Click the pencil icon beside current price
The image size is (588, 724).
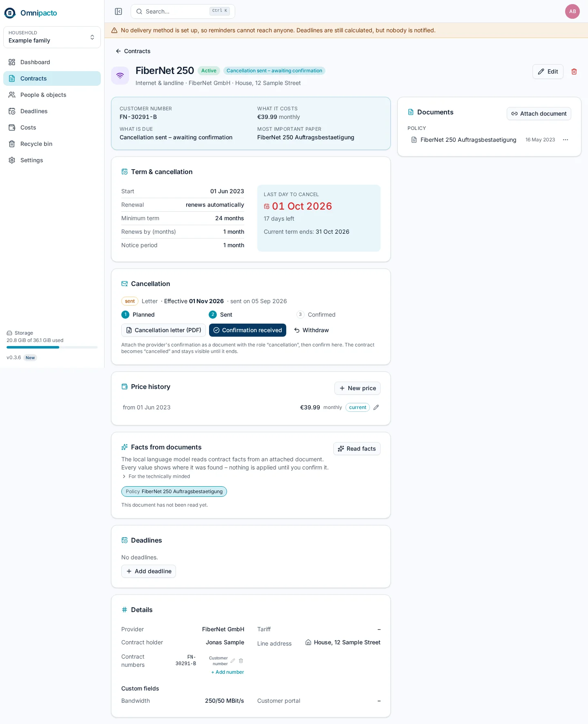pos(376,407)
